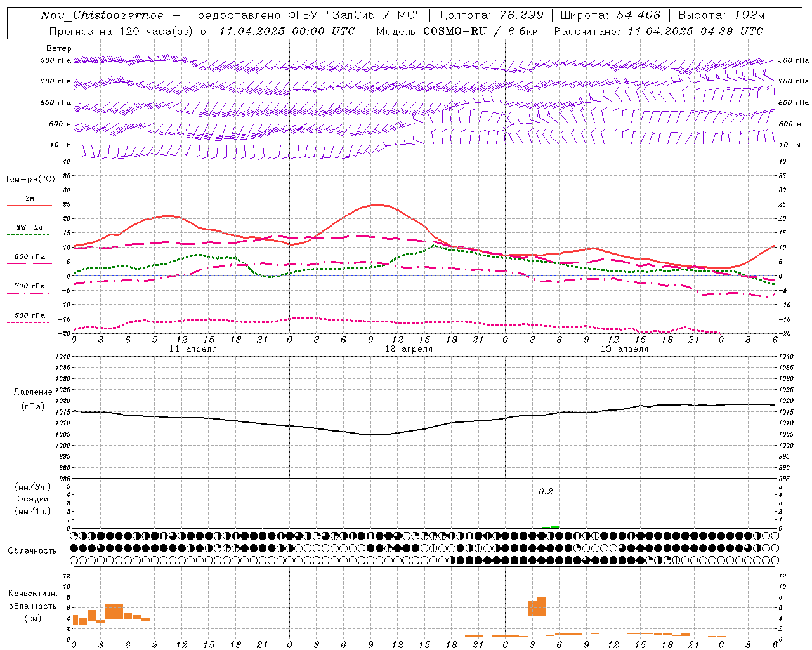Viewport: 812px width, 650px height.
Task: Click the (гПа) unit under Давление
Action: (x=33, y=407)
